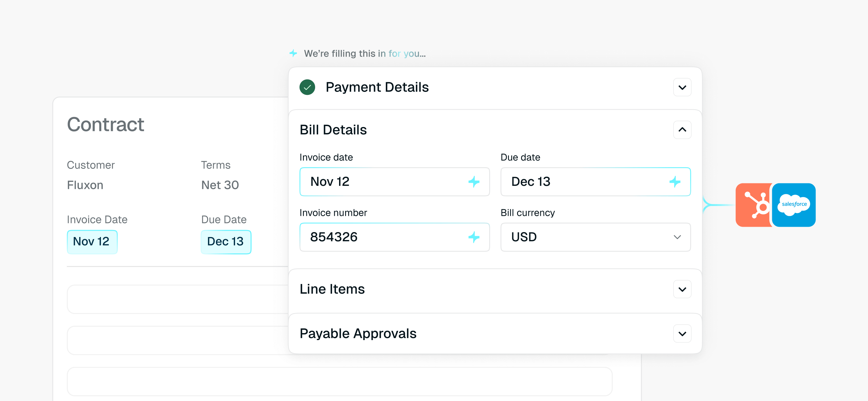Select the highlighted Nov 12 contract invoice date
This screenshot has height=401, width=868.
pos(92,242)
